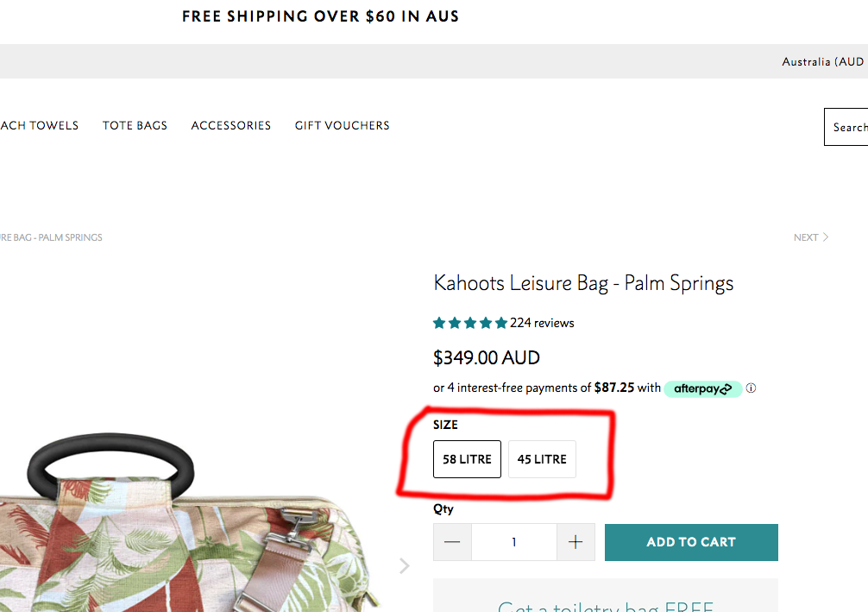Click the quantity input field
868x612 pixels.
(x=513, y=542)
